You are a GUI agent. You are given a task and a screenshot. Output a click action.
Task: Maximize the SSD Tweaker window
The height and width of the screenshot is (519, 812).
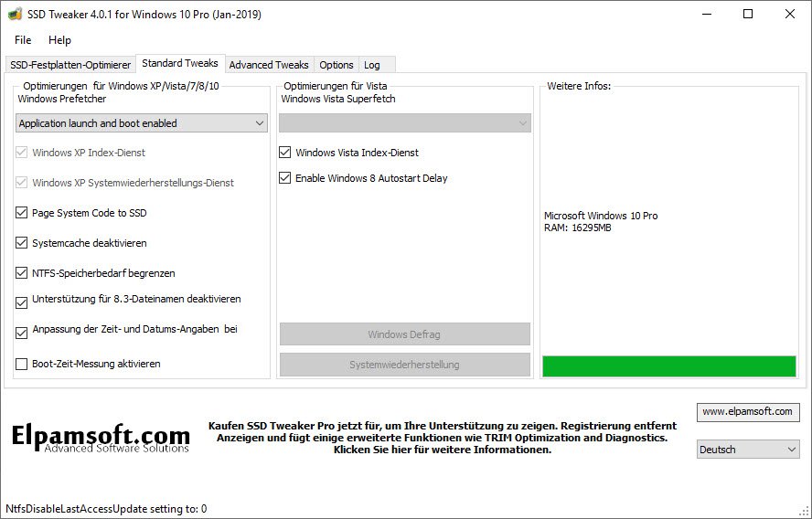748,14
